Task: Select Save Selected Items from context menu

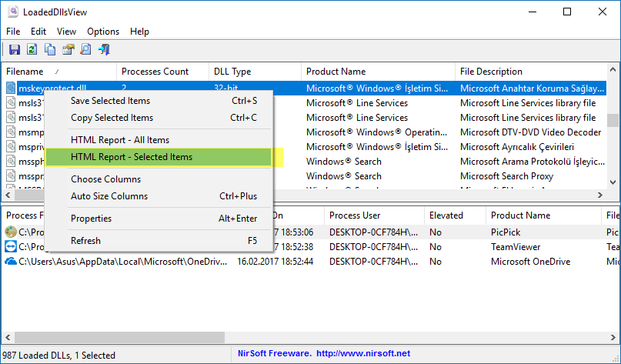Action: coord(110,101)
